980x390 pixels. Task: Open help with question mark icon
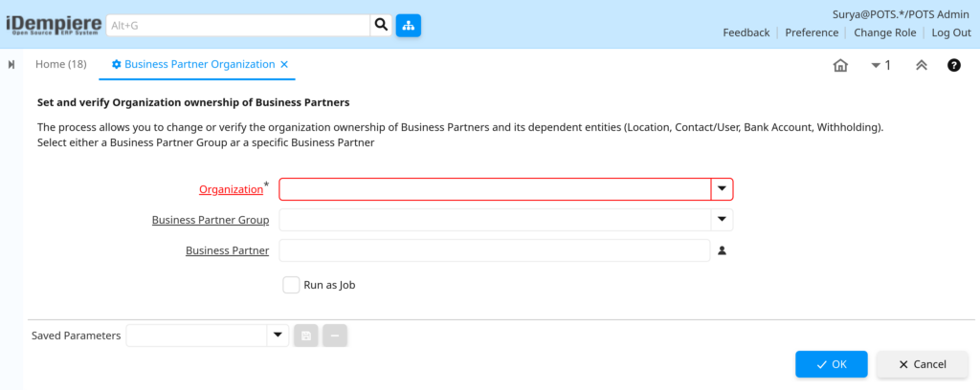(954, 65)
